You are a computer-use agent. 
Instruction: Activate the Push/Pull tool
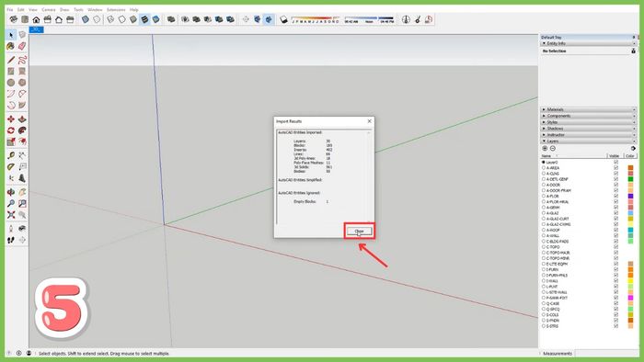[22, 119]
